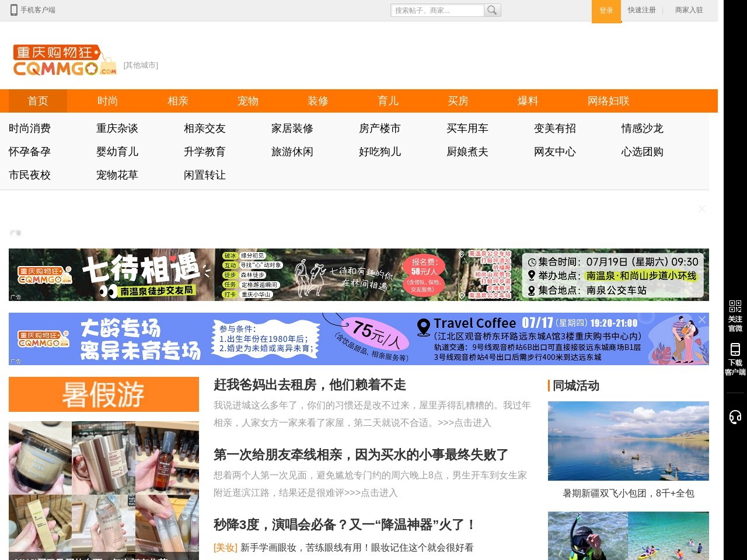747x560 pixels.
Task: Go to 相亲交友 forum section
Action: pyautogui.click(x=205, y=128)
